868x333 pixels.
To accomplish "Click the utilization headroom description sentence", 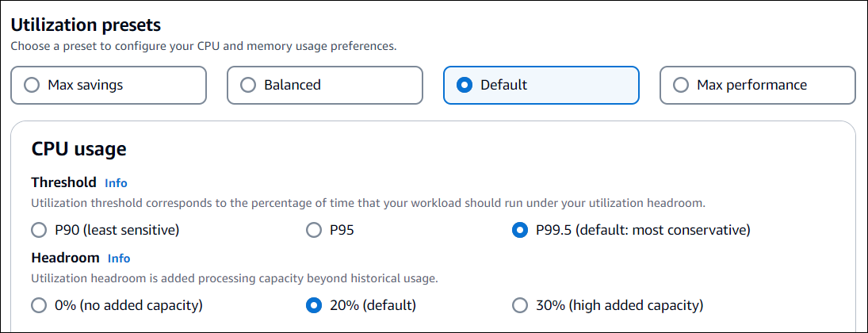I will (234, 279).
